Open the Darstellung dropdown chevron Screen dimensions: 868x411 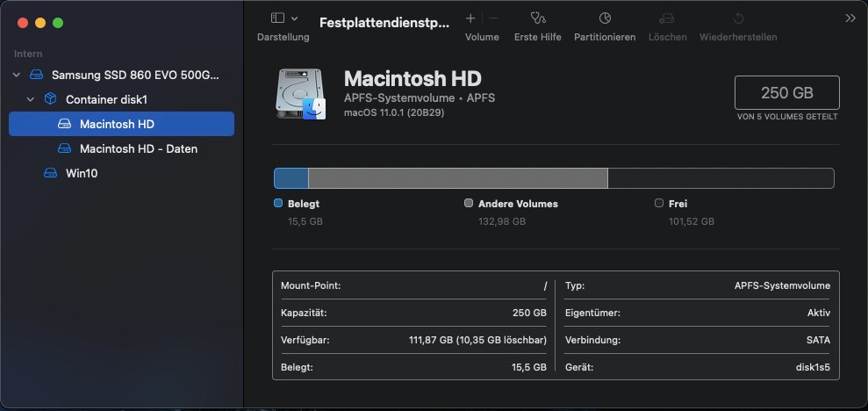click(295, 18)
